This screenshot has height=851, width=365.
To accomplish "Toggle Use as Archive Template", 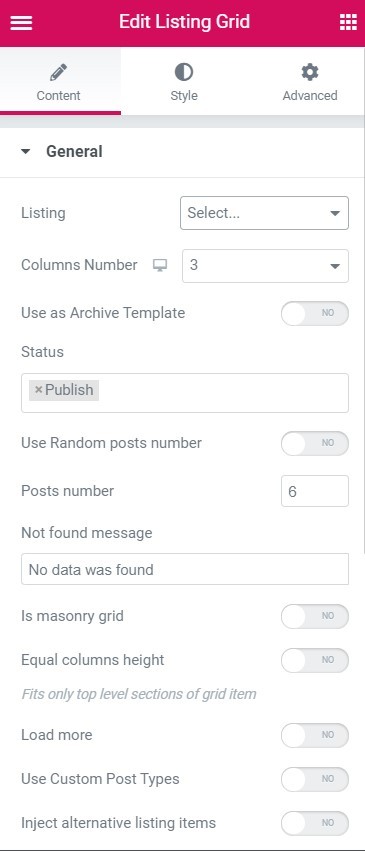I will (x=315, y=314).
